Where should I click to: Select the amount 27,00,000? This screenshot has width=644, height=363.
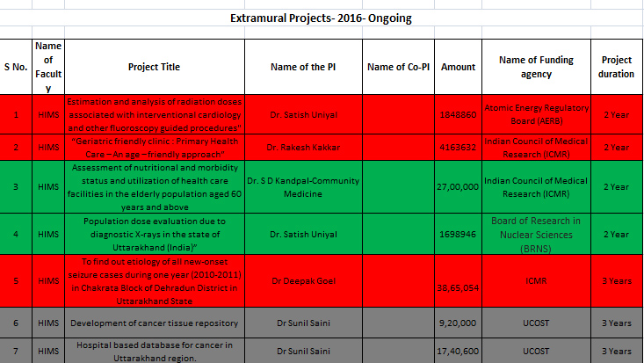tap(458, 186)
